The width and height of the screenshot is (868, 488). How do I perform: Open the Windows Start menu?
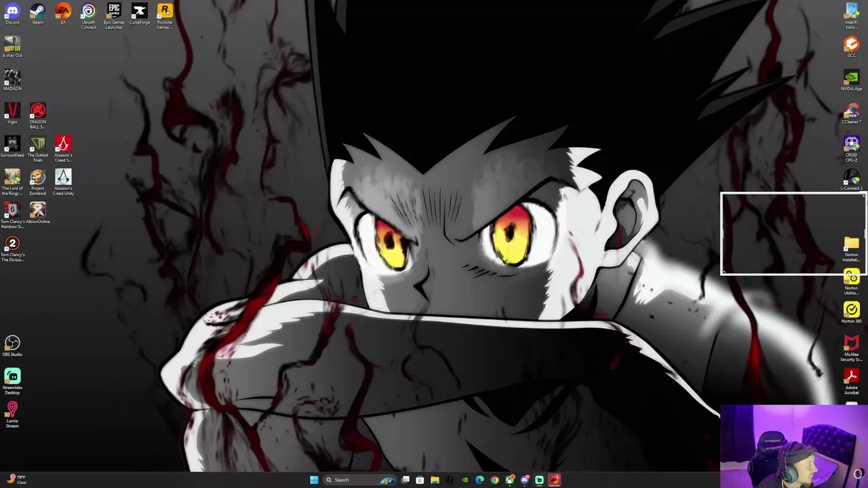(x=314, y=480)
